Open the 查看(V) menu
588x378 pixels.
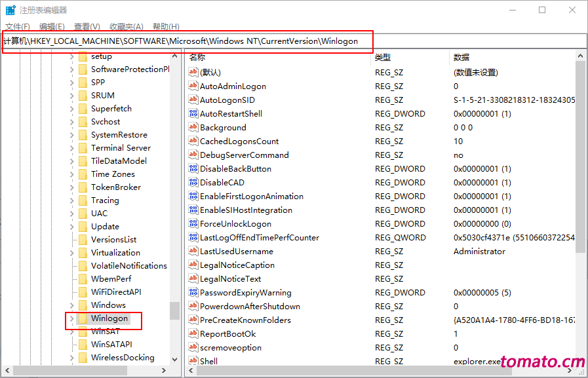pyautogui.click(x=87, y=27)
